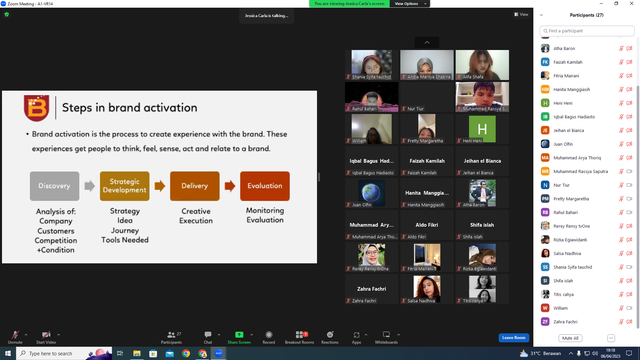This screenshot has width=640, height=360.
Task: Toggle mic icon for Fitria Mairani
Action: (x=621, y=76)
